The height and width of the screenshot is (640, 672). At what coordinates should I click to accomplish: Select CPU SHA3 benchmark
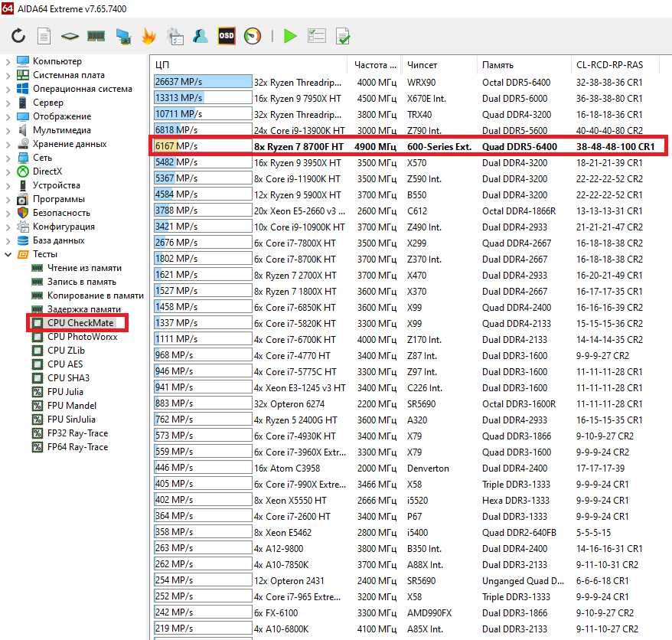[x=69, y=377]
